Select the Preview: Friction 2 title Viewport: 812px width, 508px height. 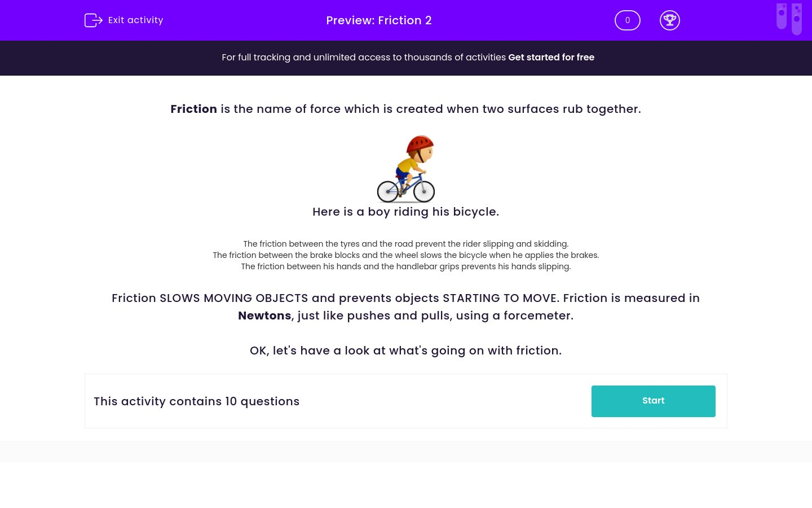pos(378,20)
